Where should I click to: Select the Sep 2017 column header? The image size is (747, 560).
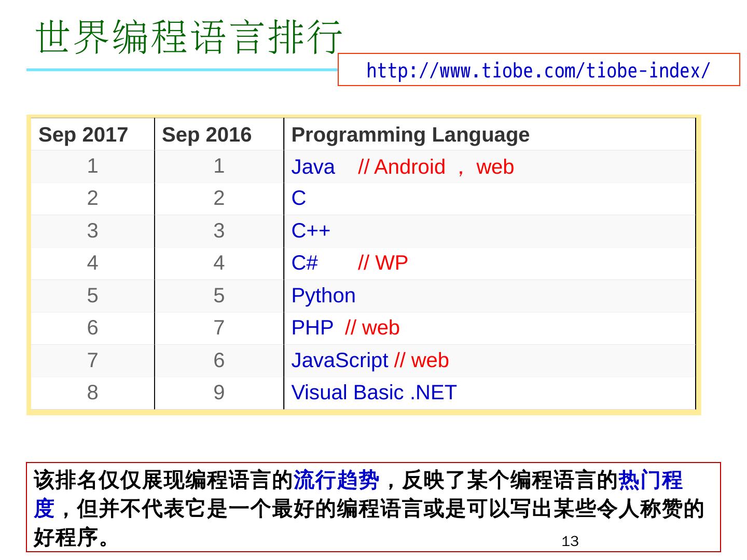[x=83, y=135]
